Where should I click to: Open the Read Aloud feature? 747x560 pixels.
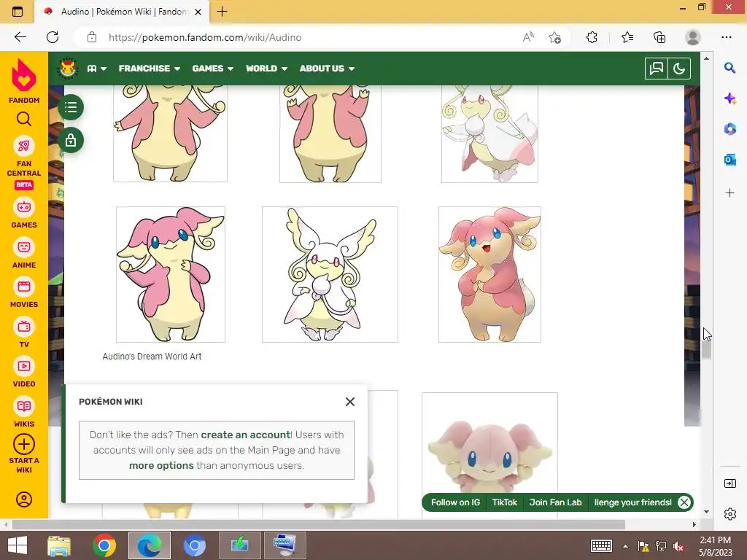[x=528, y=37]
